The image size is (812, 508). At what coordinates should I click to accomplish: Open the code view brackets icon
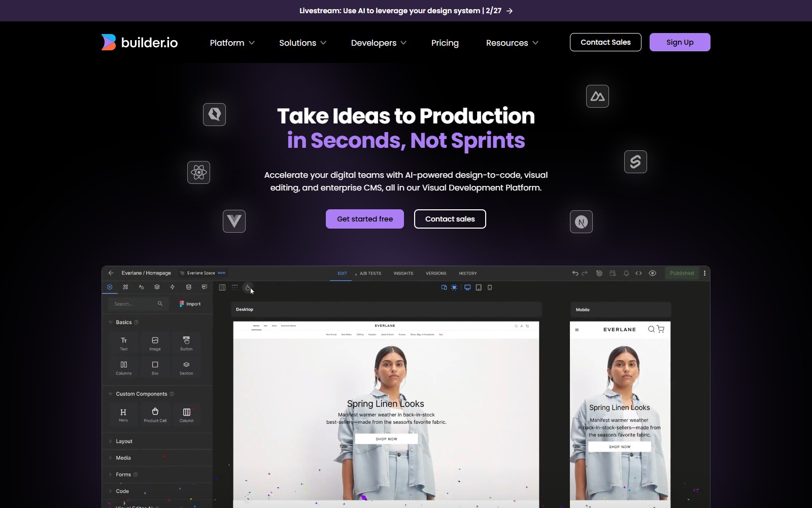pyautogui.click(x=638, y=273)
